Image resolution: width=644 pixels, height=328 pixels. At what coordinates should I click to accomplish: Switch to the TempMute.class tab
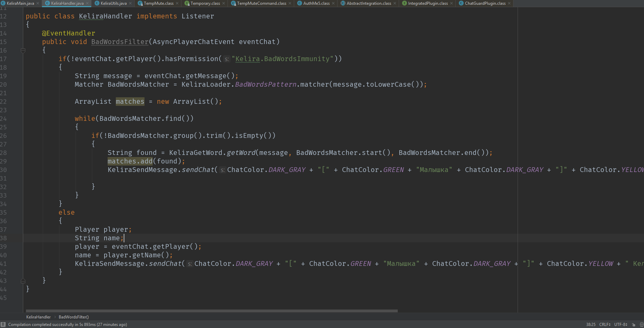[x=159, y=3]
